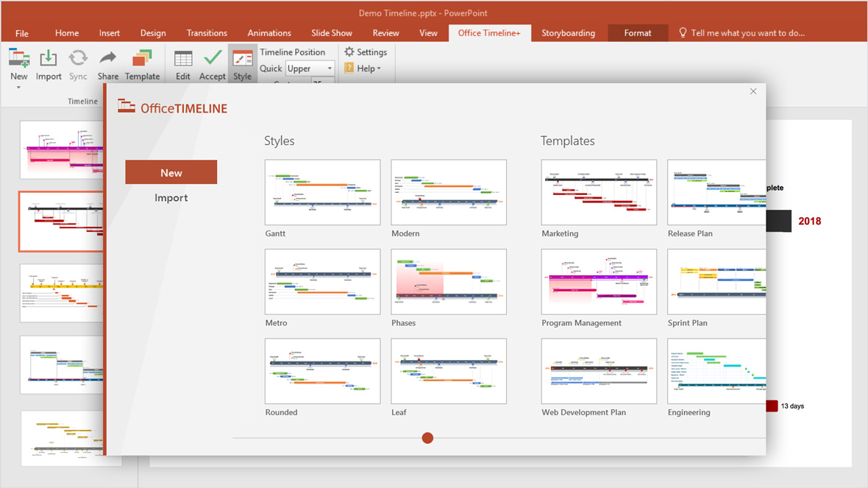This screenshot has width=868, height=488.
Task: Switch to the Home tab
Action: [x=67, y=33]
